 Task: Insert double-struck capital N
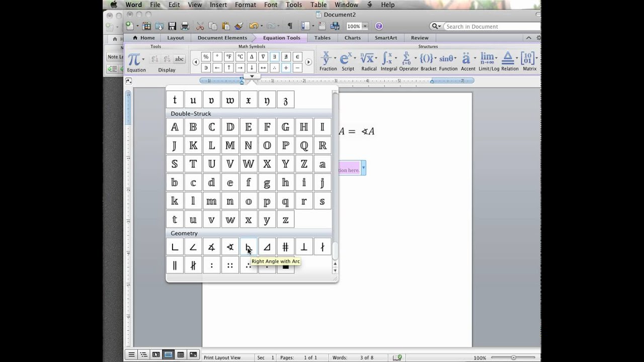249,145
